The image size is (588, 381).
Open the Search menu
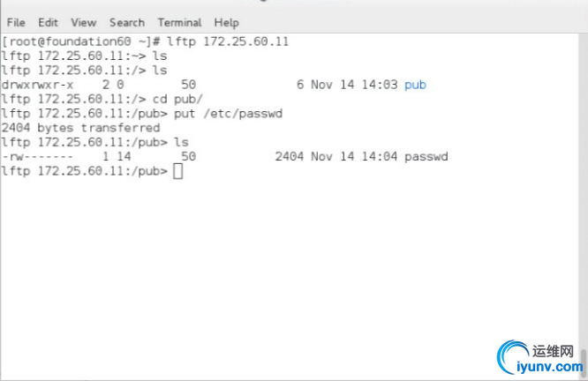point(127,22)
